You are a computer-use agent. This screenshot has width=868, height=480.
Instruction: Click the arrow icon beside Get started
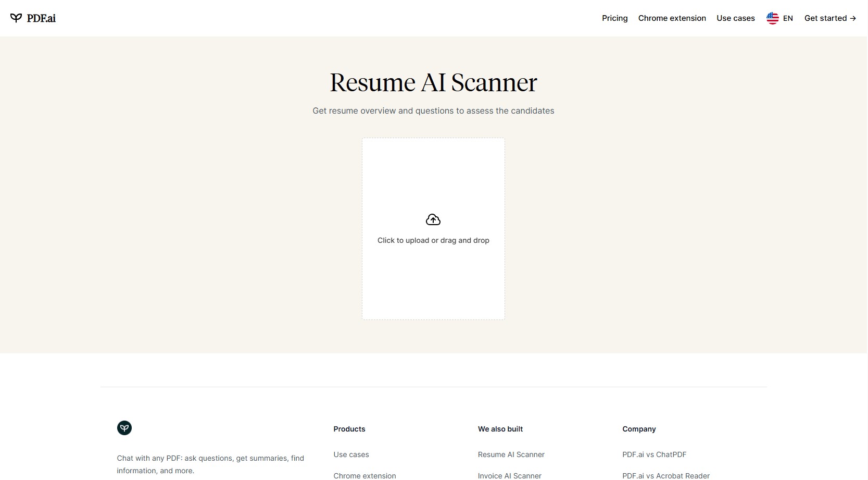pyautogui.click(x=853, y=18)
